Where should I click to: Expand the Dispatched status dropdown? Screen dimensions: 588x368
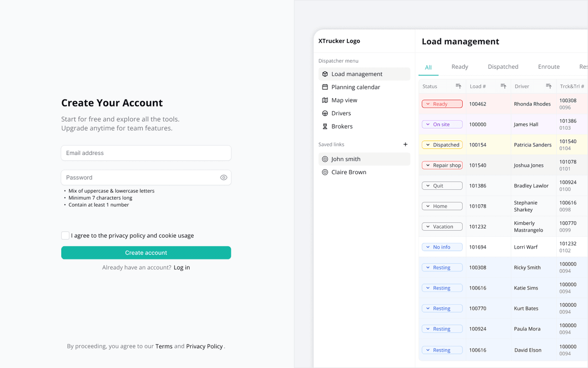[x=441, y=145]
